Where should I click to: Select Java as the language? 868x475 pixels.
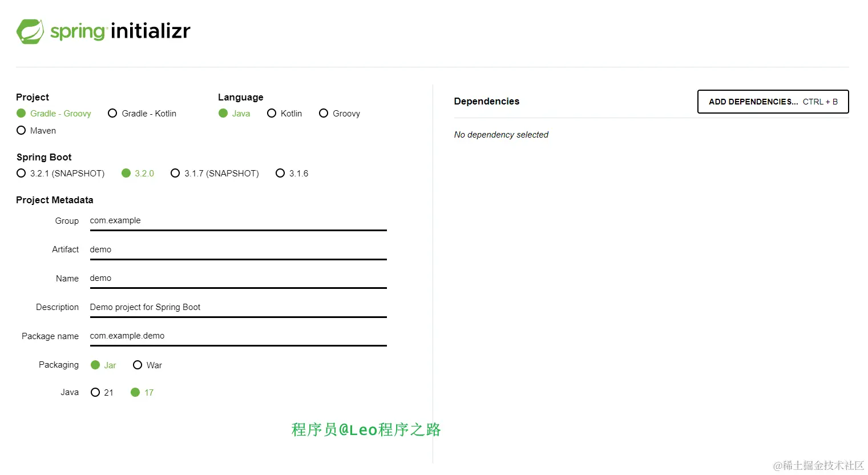(235, 114)
